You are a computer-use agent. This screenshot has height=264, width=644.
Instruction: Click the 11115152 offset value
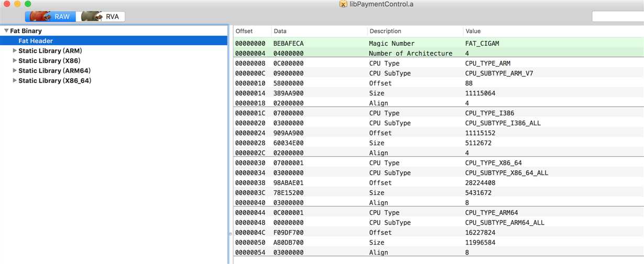[x=480, y=133]
